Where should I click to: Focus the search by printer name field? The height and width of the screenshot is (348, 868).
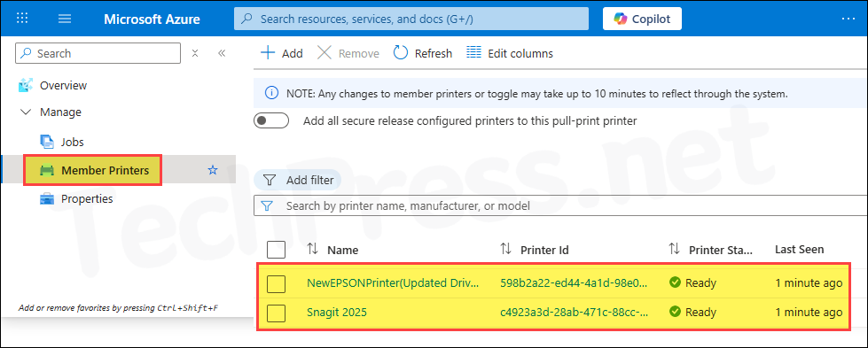560,205
